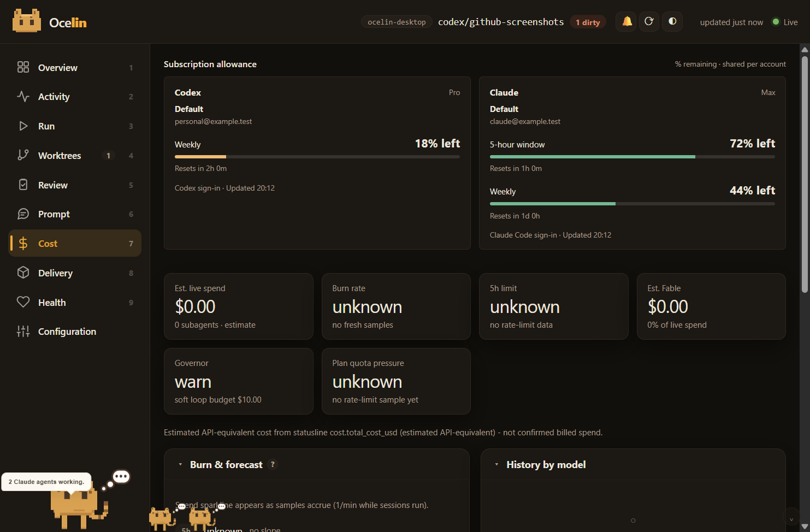Viewport: 810px width, 532px height.
Task: Click the 18% left value
Action: (437, 144)
